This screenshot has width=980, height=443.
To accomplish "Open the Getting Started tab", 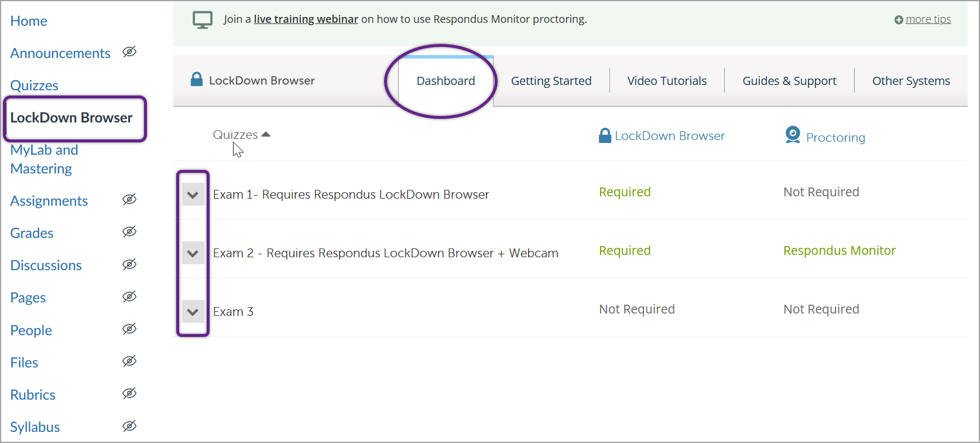I will point(551,81).
